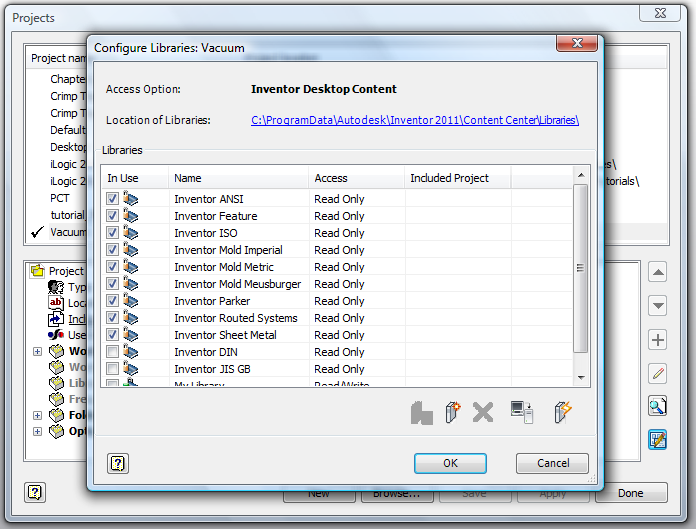Click library icon in Inventor Parker row
Viewport: 696px width, 529px height.
(x=130, y=300)
